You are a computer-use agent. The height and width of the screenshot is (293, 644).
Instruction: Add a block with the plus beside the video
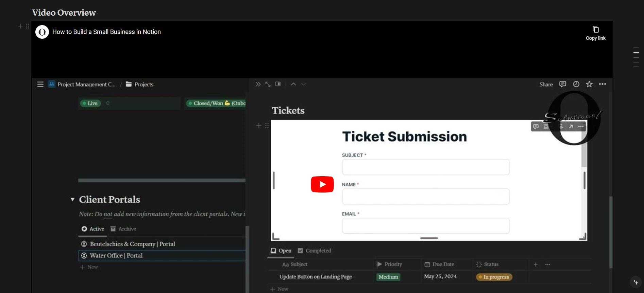(20, 26)
